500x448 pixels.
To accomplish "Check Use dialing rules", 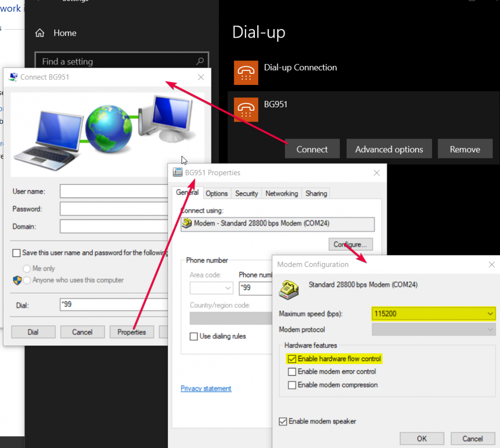I will (193, 336).
